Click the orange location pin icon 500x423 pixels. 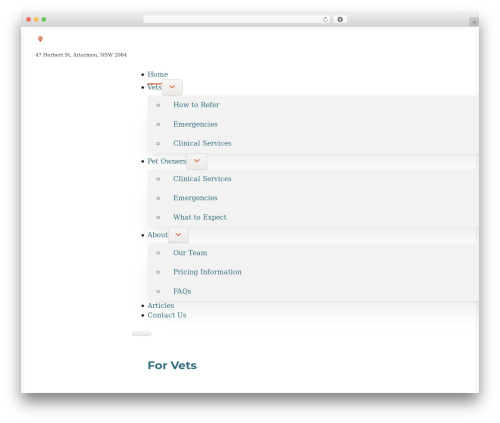(40, 39)
